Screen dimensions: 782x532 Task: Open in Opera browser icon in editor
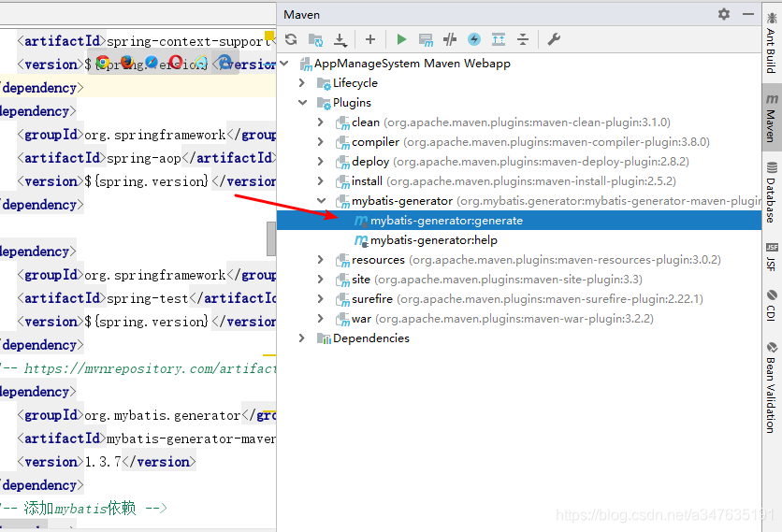pyautogui.click(x=176, y=63)
